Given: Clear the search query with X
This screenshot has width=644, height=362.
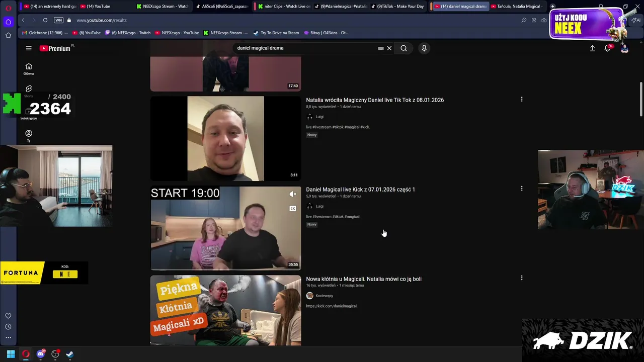Looking at the screenshot, I should pos(389,48).
